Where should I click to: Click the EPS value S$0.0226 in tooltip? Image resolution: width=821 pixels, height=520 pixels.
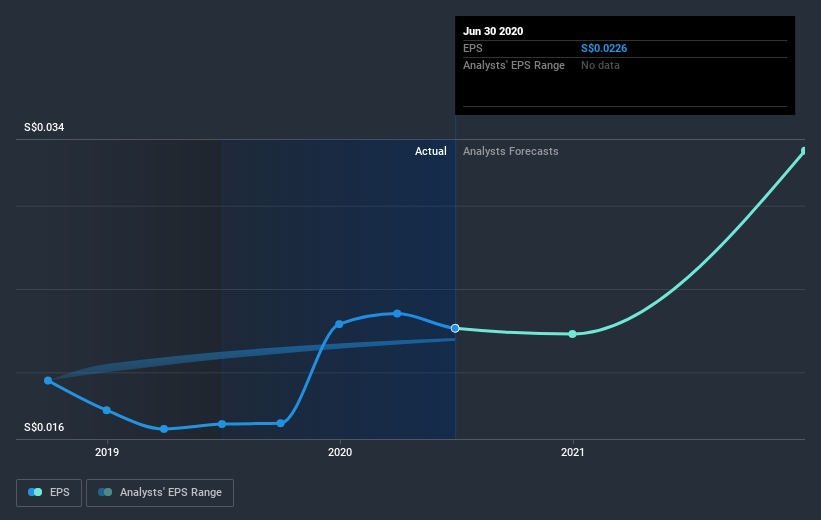(604, 48)
